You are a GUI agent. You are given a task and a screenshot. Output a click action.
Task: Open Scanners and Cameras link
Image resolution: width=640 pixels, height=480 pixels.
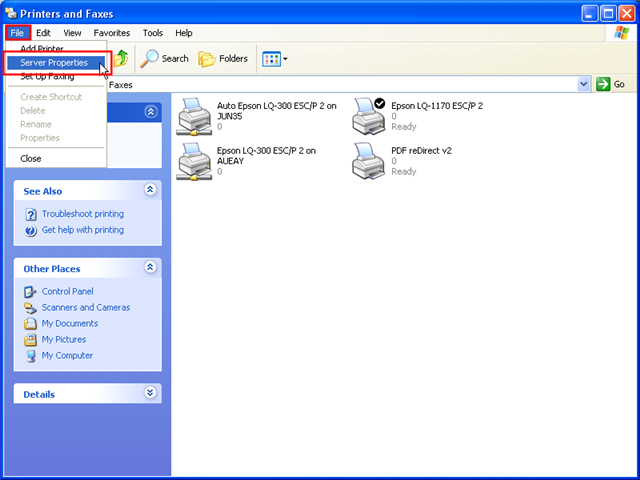click(85, 308)
